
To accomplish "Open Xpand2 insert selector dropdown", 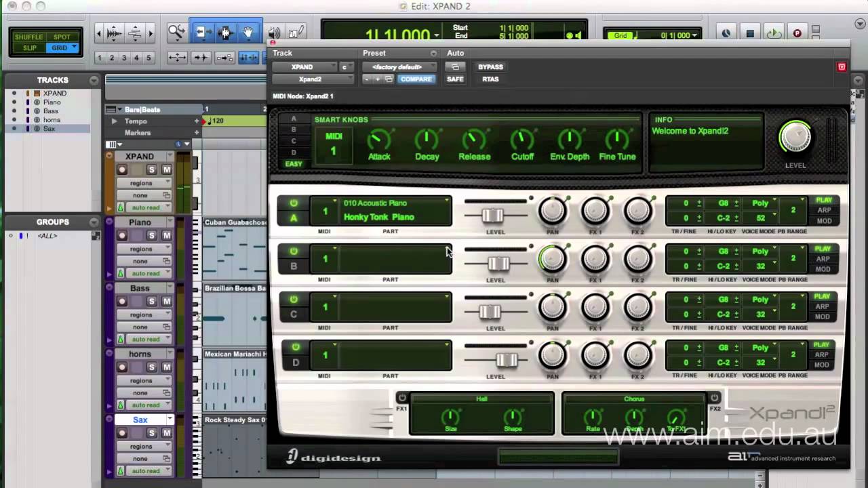I will (312, 79).
